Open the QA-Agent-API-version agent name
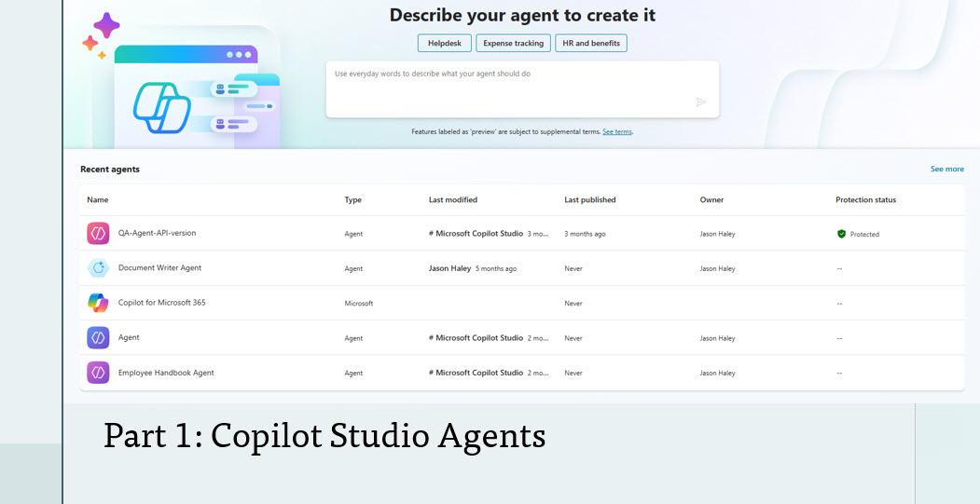 (x=157, y=233)
